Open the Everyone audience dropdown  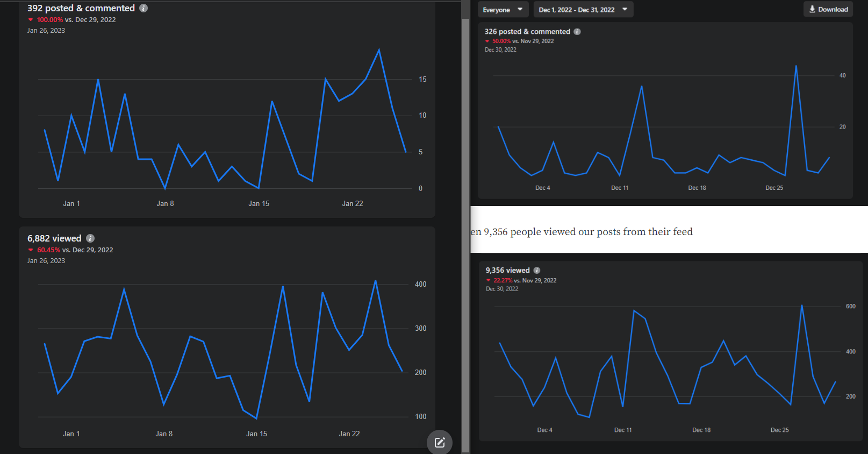[x=503, y=10]
